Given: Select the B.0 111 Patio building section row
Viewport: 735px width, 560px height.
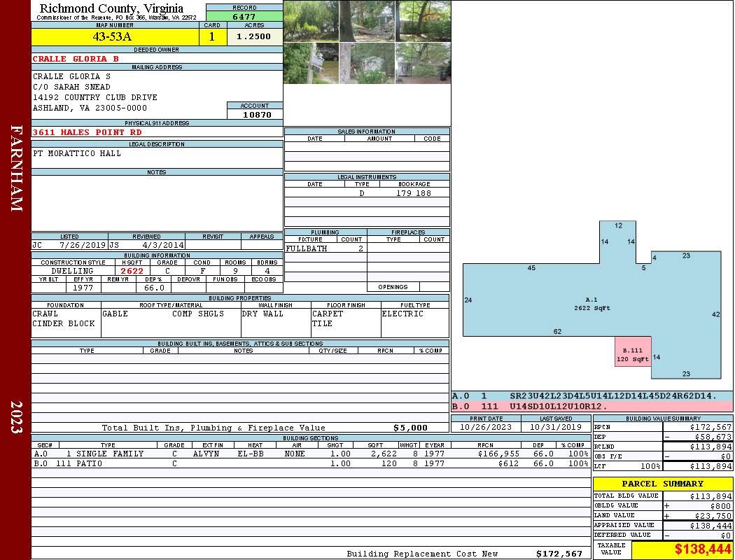Looking at the screenshot, I should [x=309, y=463].
